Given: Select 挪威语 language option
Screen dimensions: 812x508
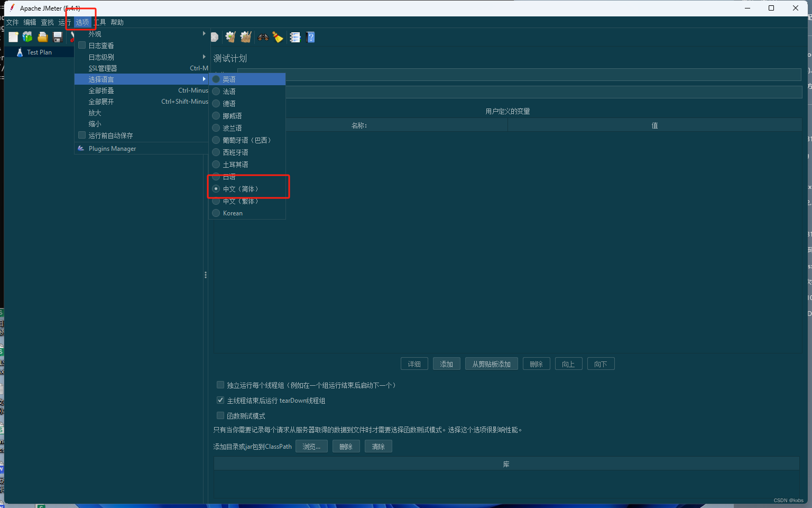Looking at the screenshot, I should (247, 116).
